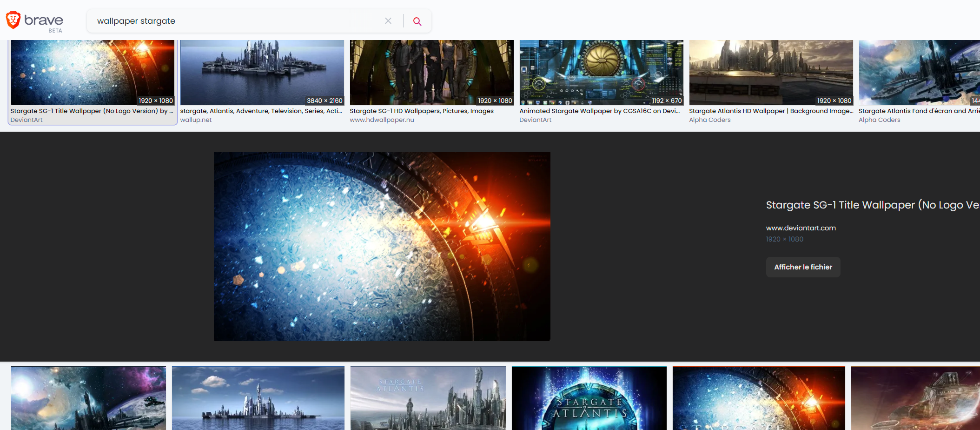Screen dimensions: 980x430
Task: Select the bottom-row Stargate ring with orange chevron thumbnail
Action: pos(759,398)
